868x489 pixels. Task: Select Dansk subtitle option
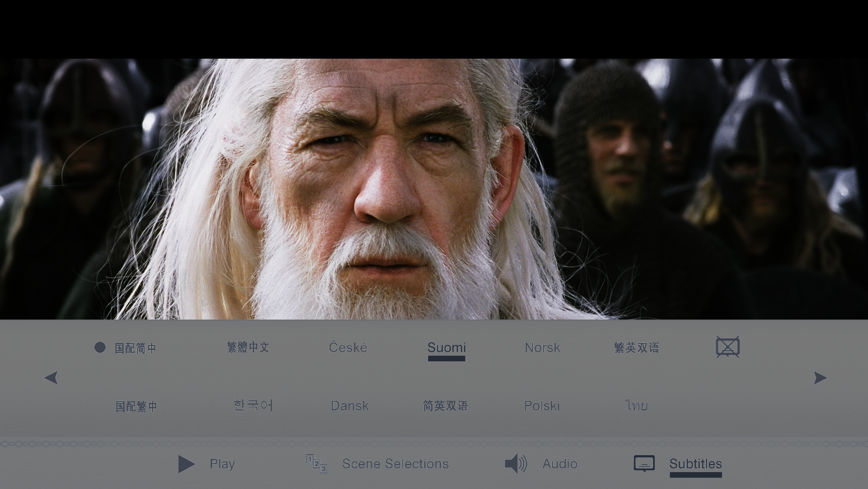350,406
